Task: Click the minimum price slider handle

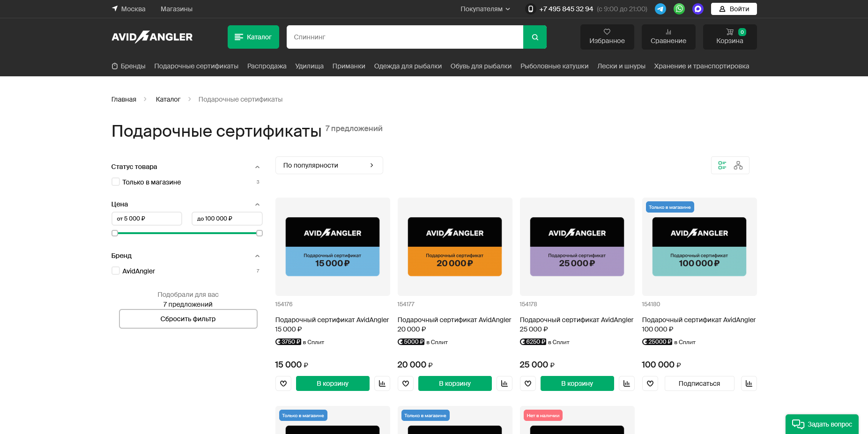Action: (x=115, y=233)
